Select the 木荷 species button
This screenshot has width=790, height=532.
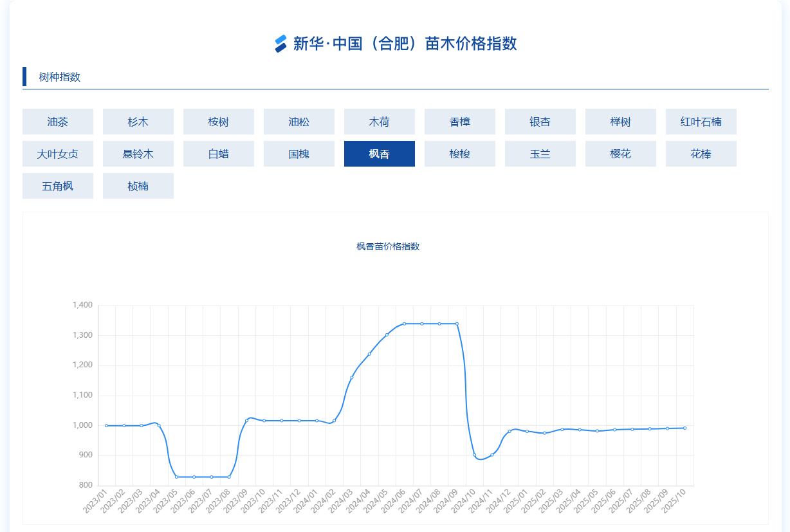(380, 122)
